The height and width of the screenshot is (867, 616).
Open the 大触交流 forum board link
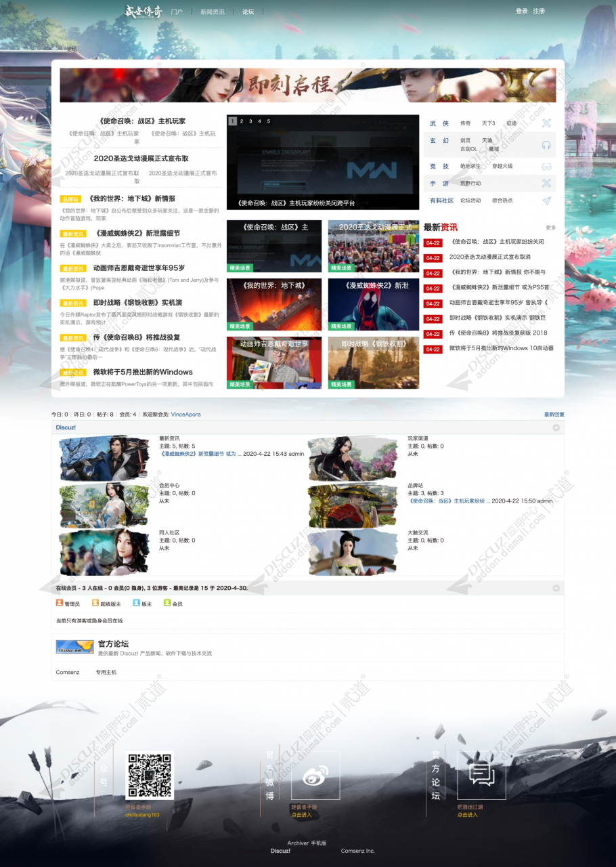tap(418, 532)
